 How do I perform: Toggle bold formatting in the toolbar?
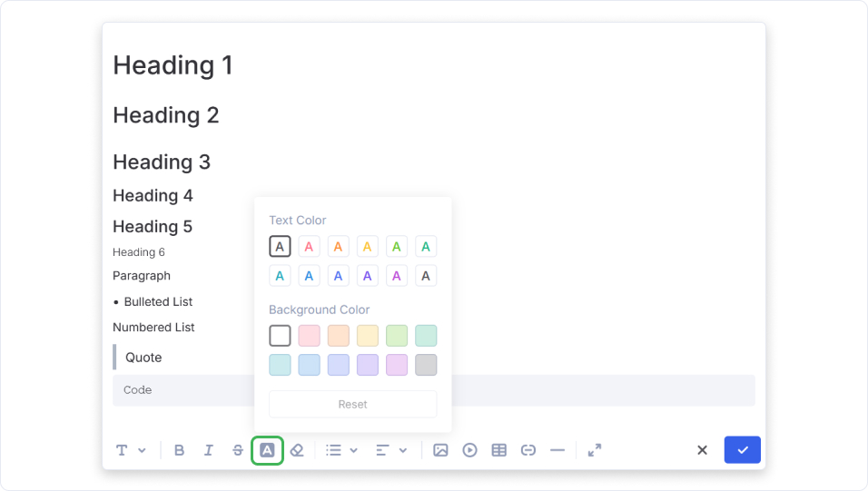point(180,450)
